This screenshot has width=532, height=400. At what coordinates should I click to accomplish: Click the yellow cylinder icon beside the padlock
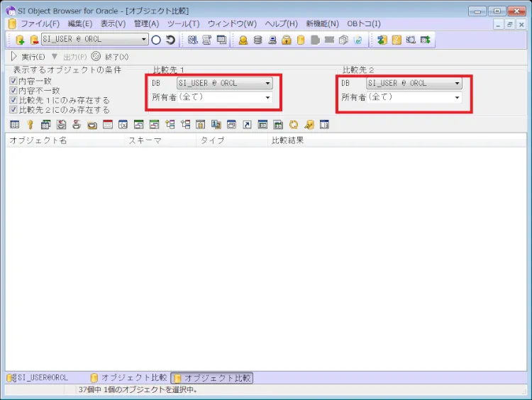coord(301,40)
